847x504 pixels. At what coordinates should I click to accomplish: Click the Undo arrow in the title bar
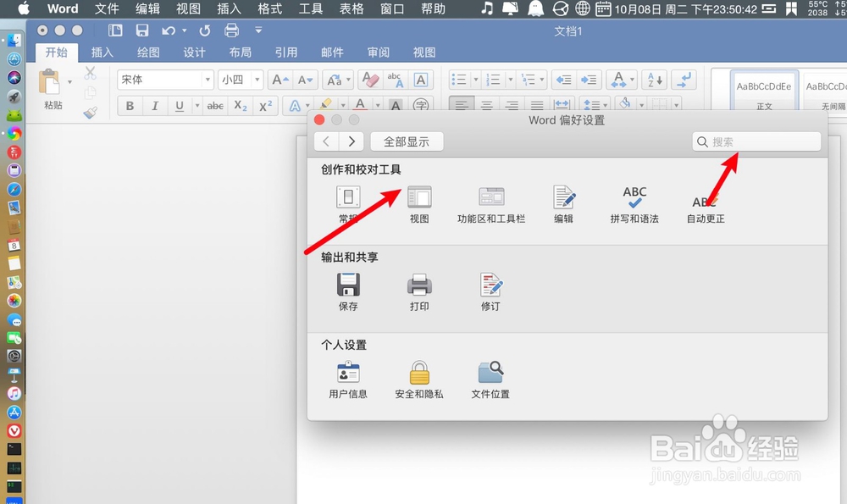point(169,30)
